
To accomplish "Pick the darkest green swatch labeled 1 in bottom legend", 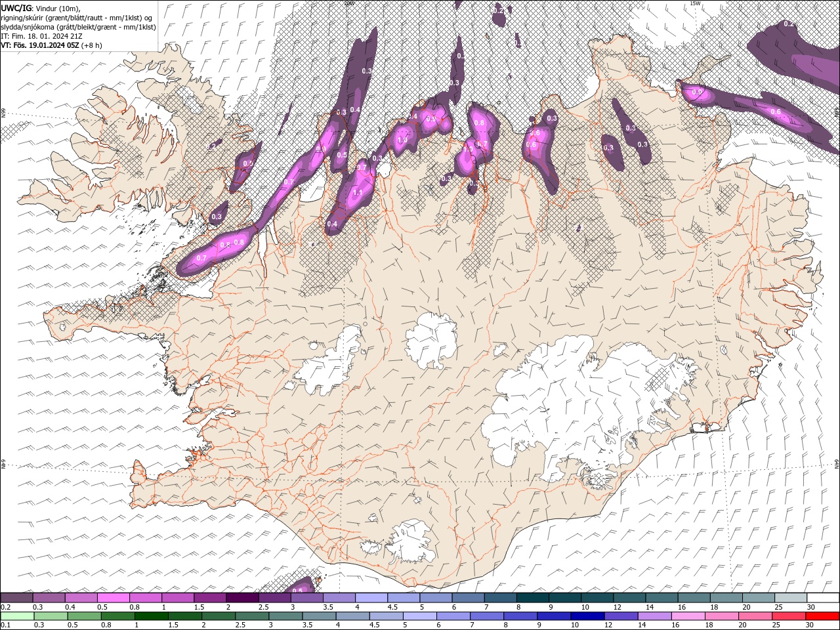I will (151, 616).
